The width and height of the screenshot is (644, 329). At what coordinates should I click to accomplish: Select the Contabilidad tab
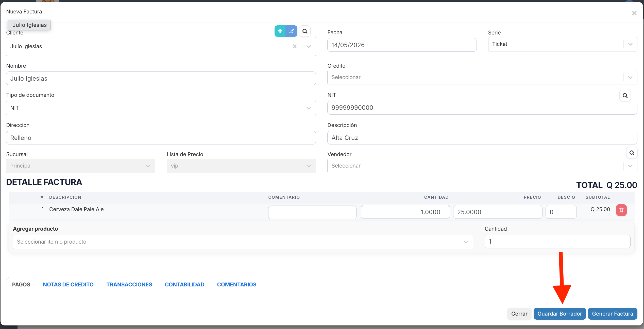click(x=184, y=284)
